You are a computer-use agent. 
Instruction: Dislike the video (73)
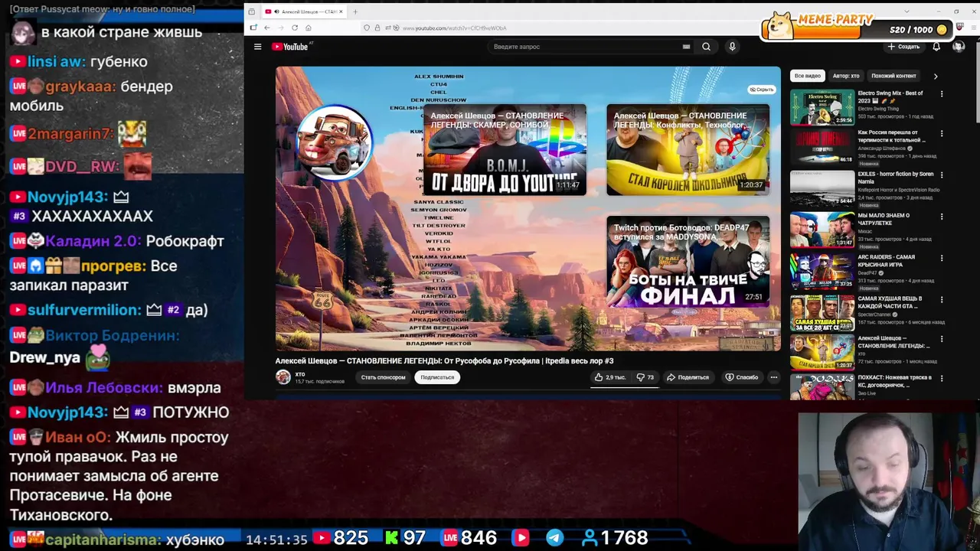[645, 377]
